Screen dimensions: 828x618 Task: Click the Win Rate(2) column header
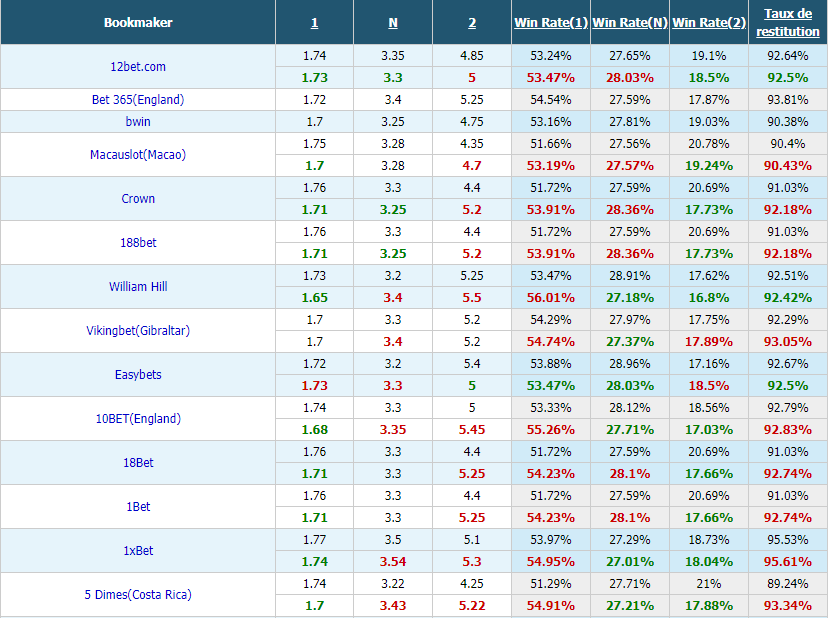pos(709,23)
